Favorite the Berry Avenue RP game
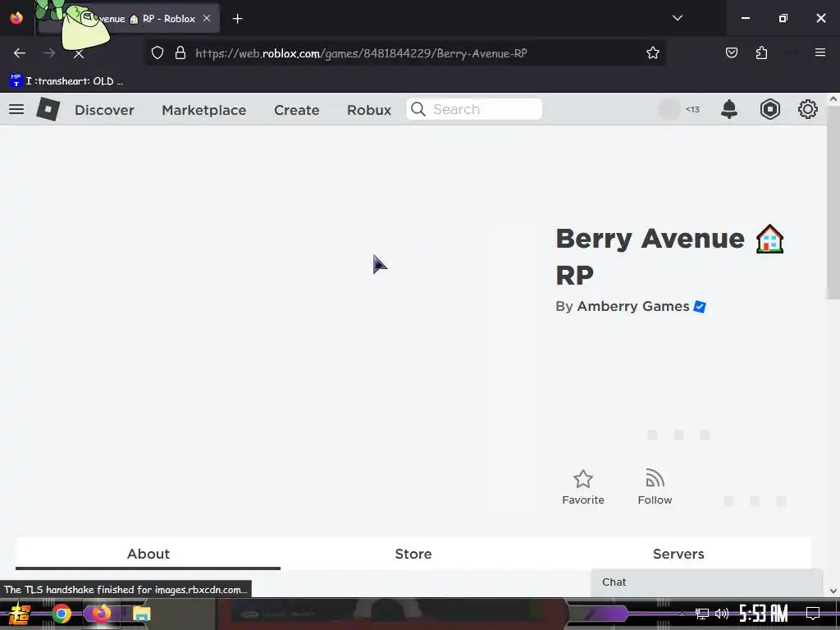Viewport: 840px width, 630px height. 583,487
